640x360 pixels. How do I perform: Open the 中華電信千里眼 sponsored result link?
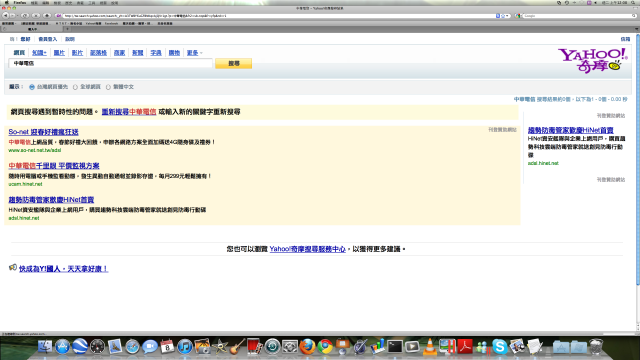point(54,166)
